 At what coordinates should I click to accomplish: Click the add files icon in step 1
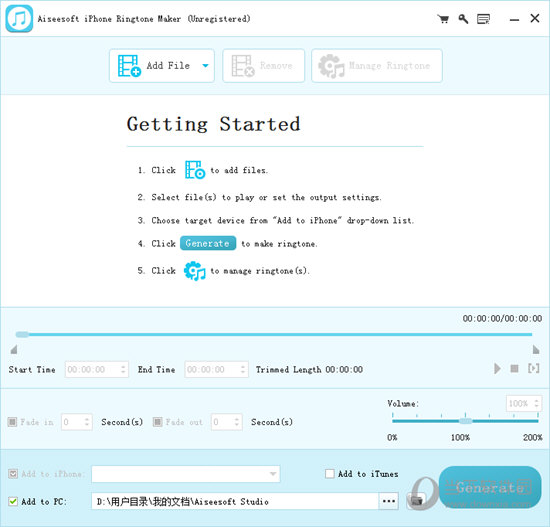pos(195,170)
